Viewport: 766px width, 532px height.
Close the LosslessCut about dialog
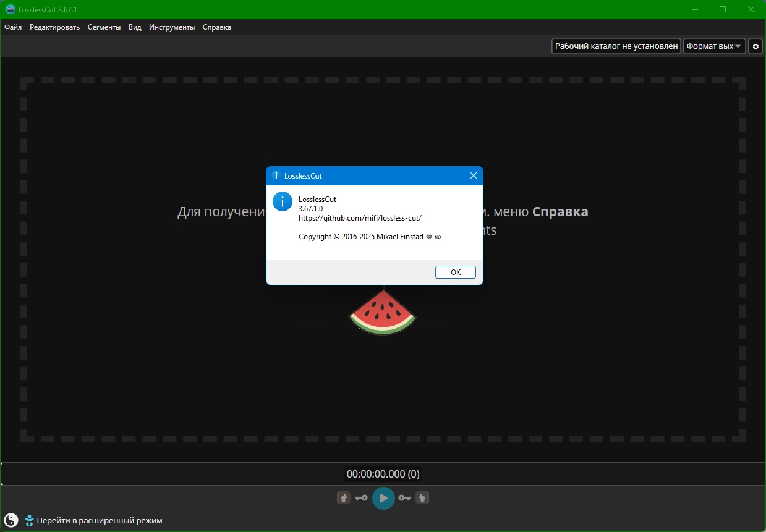474,175
